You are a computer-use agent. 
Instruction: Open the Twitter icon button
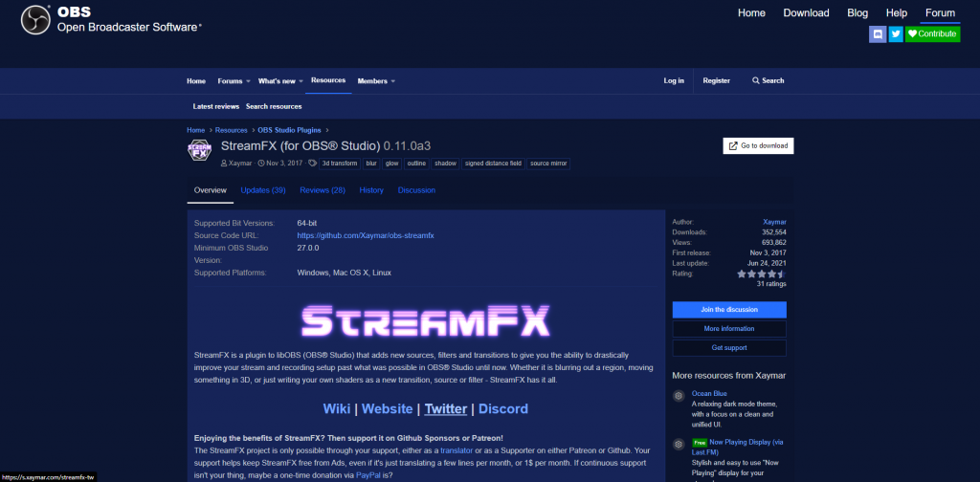coord(896,33)
